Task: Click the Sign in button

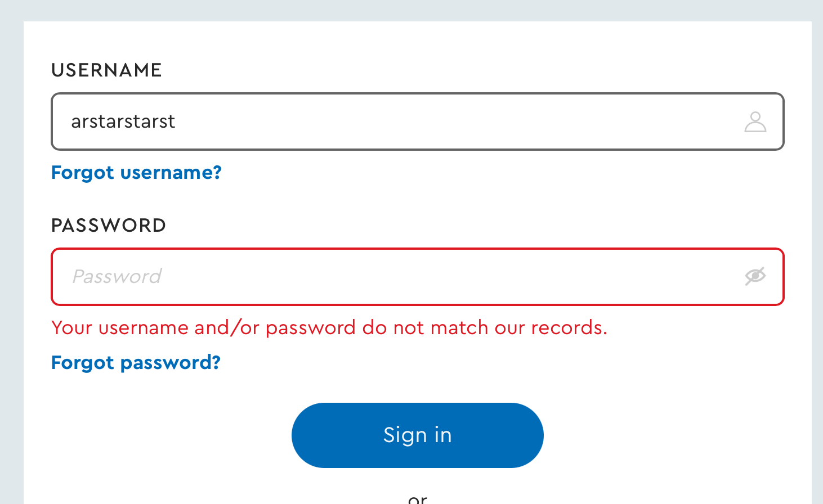Action: click(x=417, y=435)
